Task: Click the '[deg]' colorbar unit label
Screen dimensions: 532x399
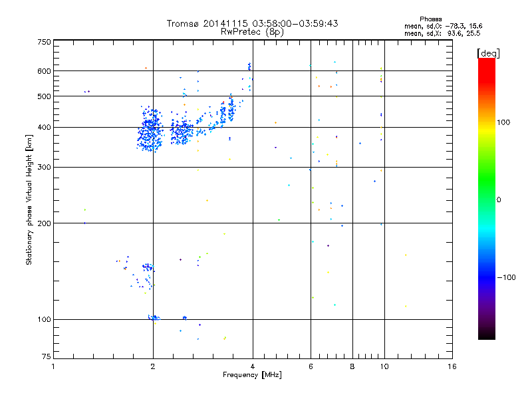Action: coord(488,53)
